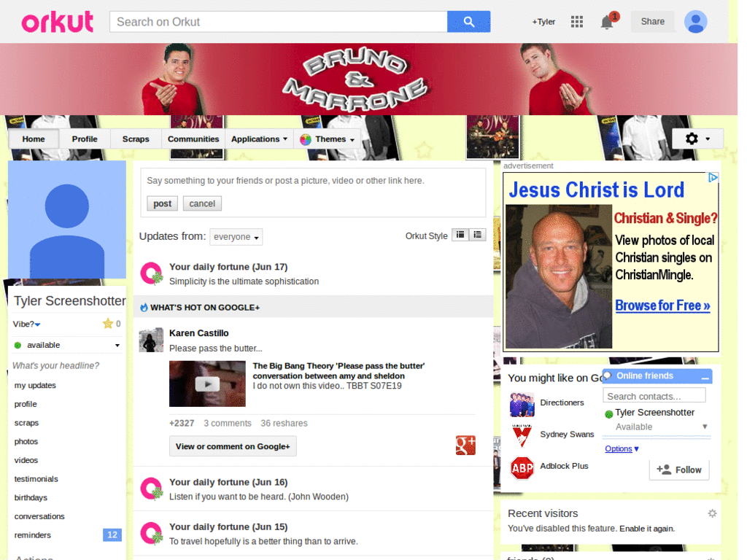Open testimonials in sidebar
The image size is (747, 560).
pos(36,479)
